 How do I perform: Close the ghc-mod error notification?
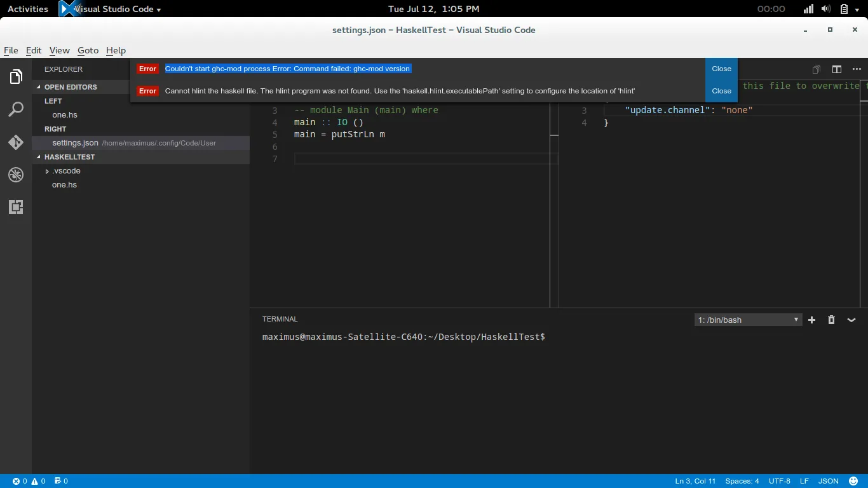coord(721,69)
